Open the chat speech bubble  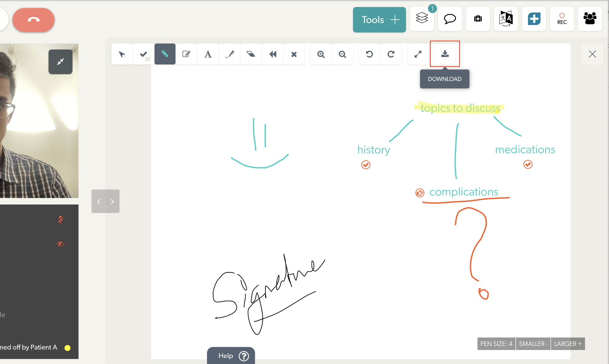(x=450, y=19)
